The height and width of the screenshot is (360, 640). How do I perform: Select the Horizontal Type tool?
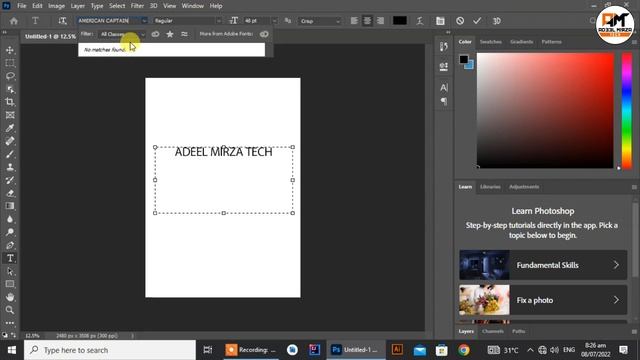[x=10, y=258]
